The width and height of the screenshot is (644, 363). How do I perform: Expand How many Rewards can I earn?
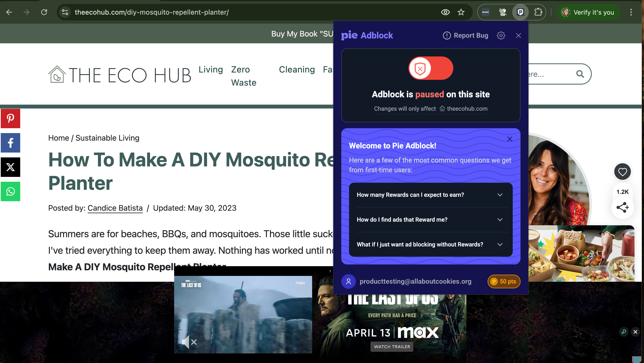pos(430,195)
